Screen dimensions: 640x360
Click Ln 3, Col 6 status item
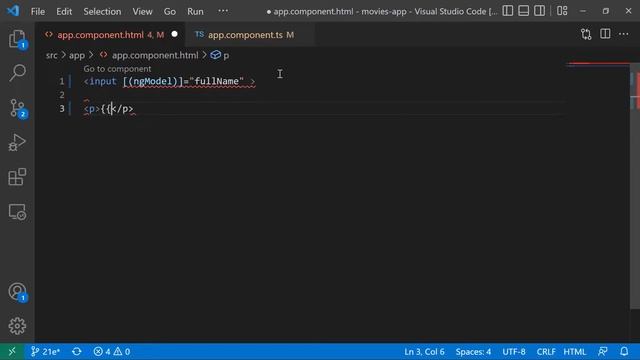click(x=424, y=351)
